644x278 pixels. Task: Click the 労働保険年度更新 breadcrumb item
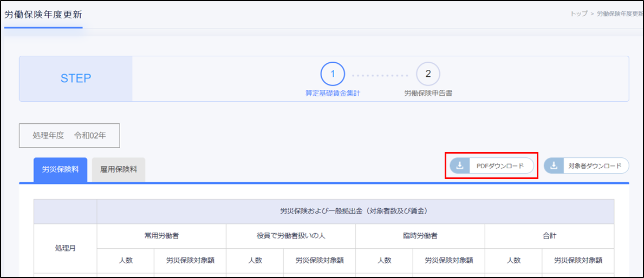point(620,14)
